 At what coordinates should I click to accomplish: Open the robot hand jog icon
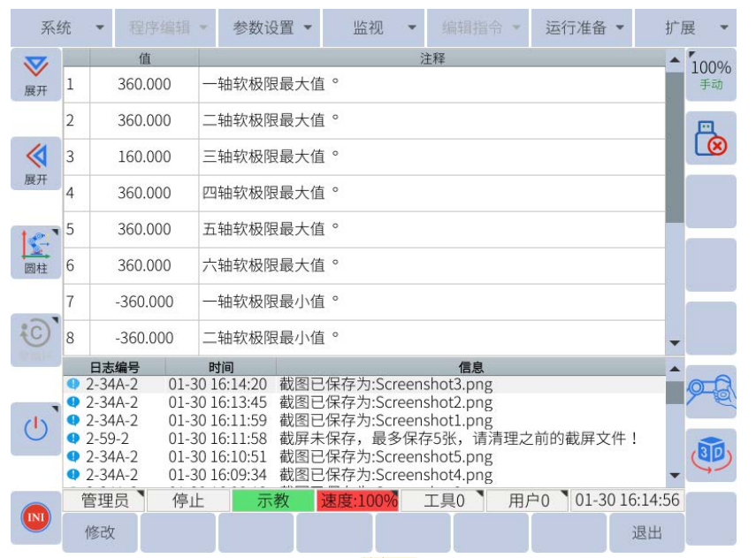pos(711,392)
